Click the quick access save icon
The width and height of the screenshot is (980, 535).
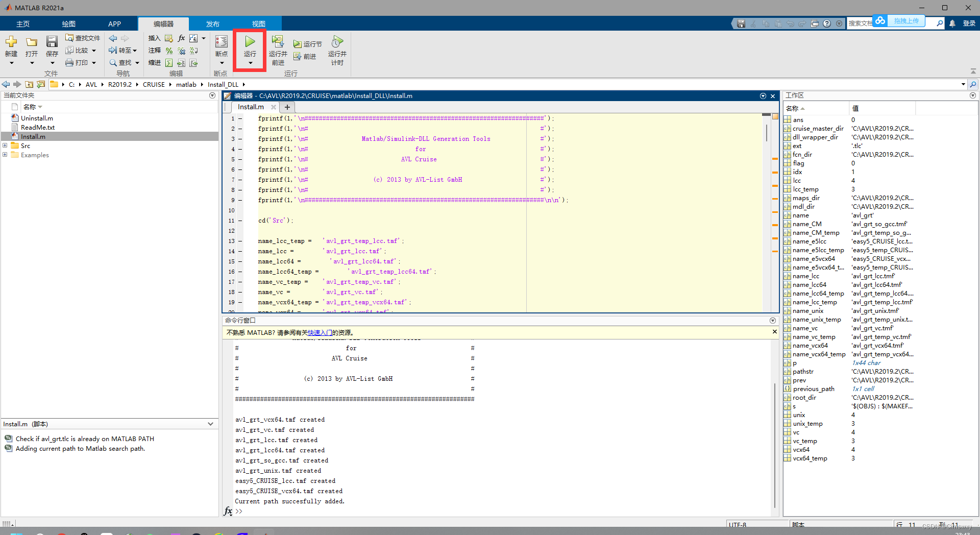point(741,23)
